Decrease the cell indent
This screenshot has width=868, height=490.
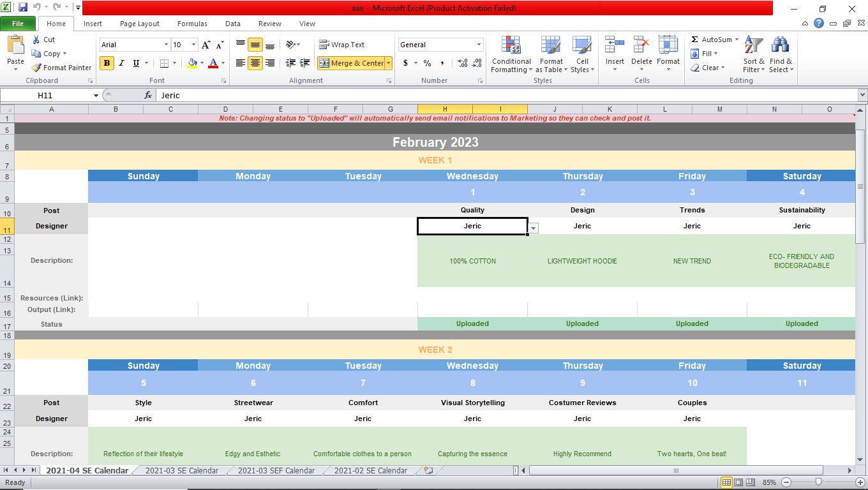[290, 63]
